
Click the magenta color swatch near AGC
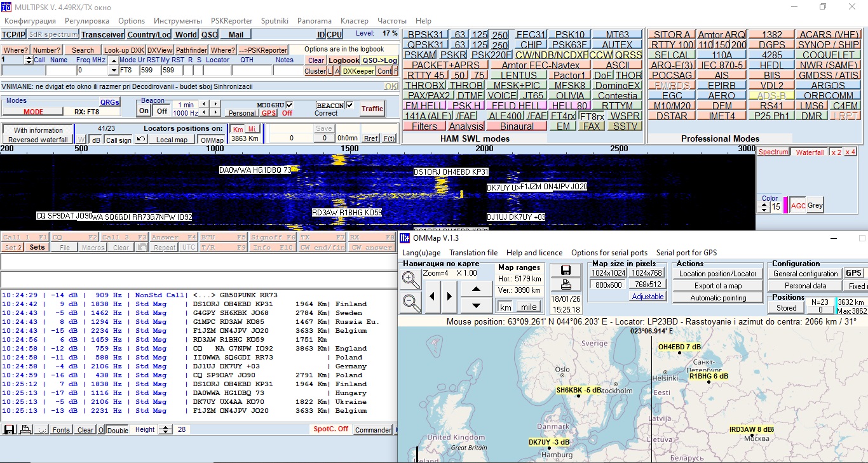click(785, 206)
